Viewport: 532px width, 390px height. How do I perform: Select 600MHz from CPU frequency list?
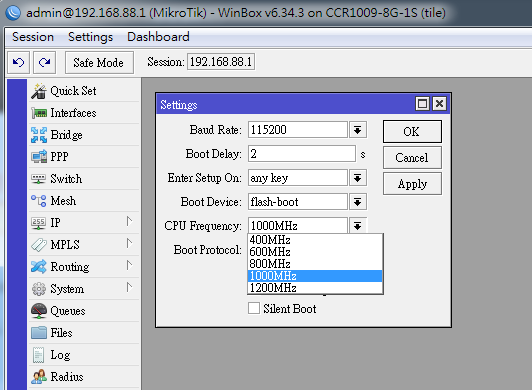[x=315, y=252]
